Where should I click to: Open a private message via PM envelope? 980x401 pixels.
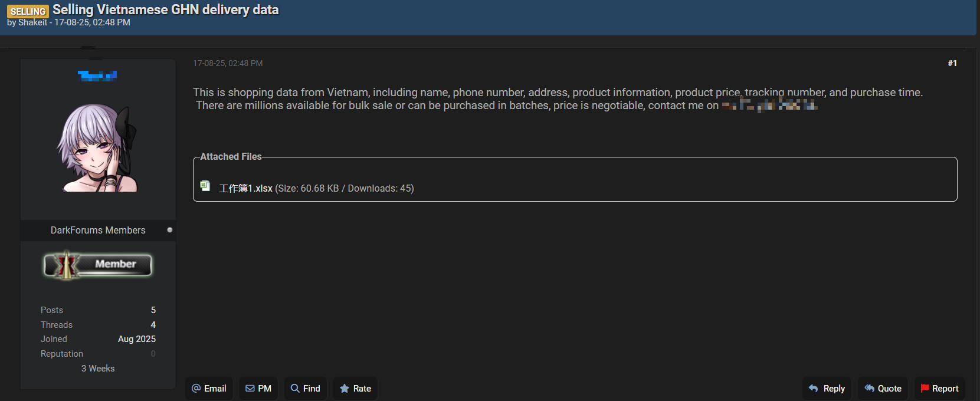(258, 389)
